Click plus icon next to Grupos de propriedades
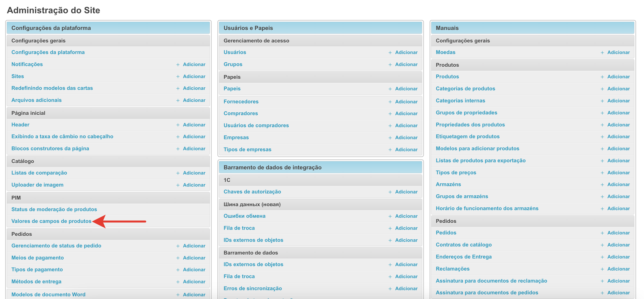Screen dimensions: 644x299 pos(602,113)
